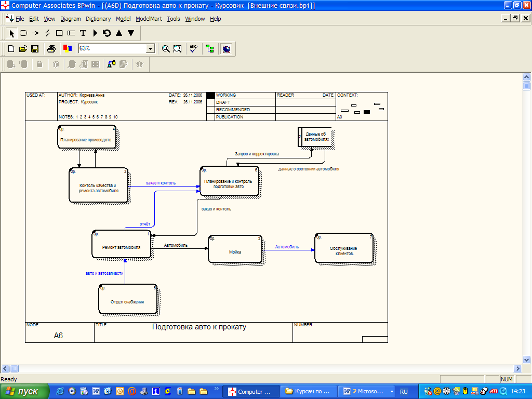Click the 'Запрос и корректировка' arrow label
532x399 pixels.
pos(257,154)
